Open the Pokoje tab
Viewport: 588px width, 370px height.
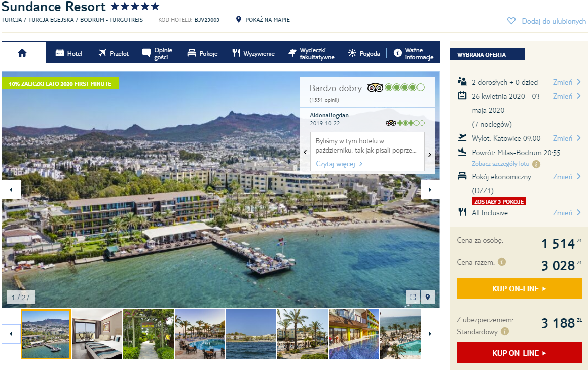(x=202, y=53)
